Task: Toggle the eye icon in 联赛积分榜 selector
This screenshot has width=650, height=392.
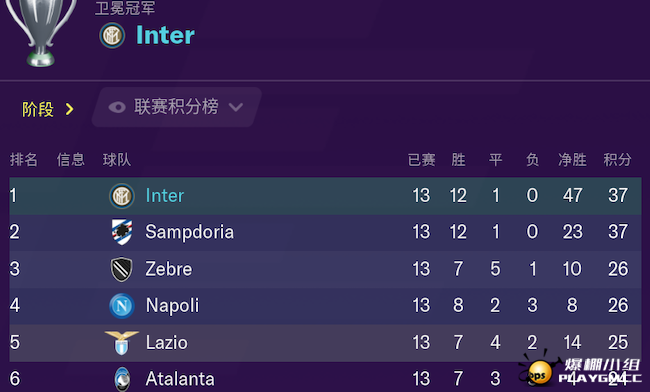Action: 117,107
